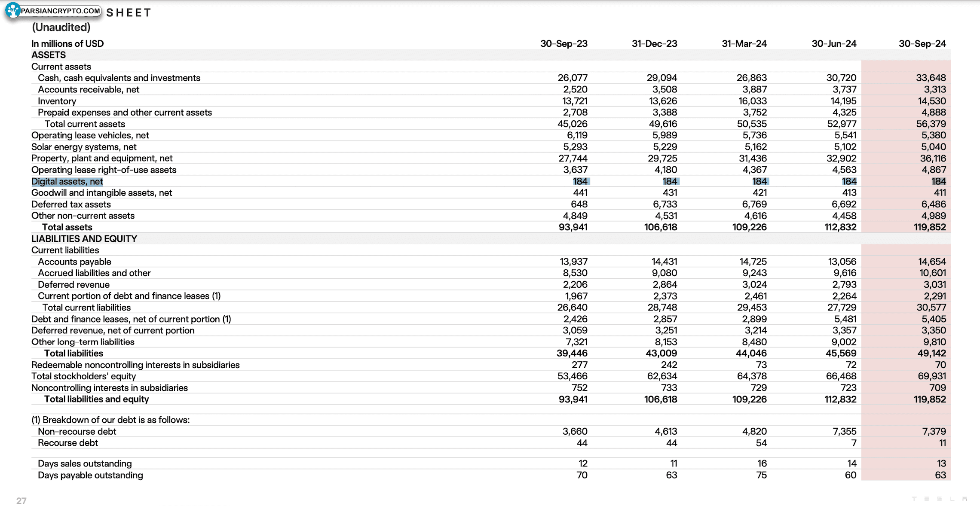Click the bold 'Total assets' label
Screen dimensions: 980x506
tap(67, 227)
